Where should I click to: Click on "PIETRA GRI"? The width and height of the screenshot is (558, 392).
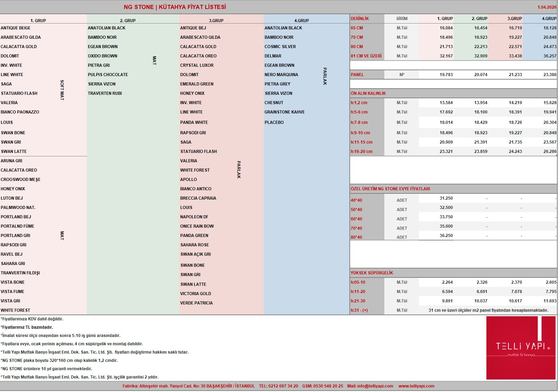pyautogui.click(x=99, y=65)
